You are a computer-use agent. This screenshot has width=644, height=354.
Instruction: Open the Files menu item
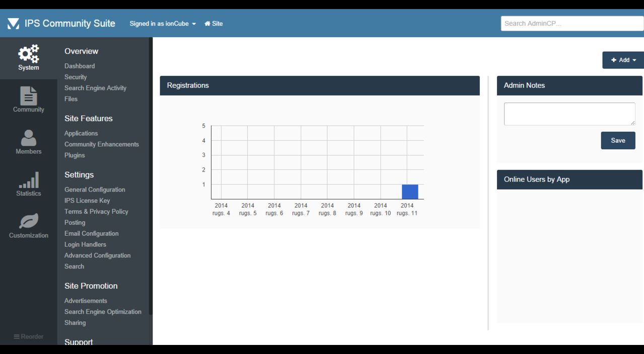coord(71,99)
